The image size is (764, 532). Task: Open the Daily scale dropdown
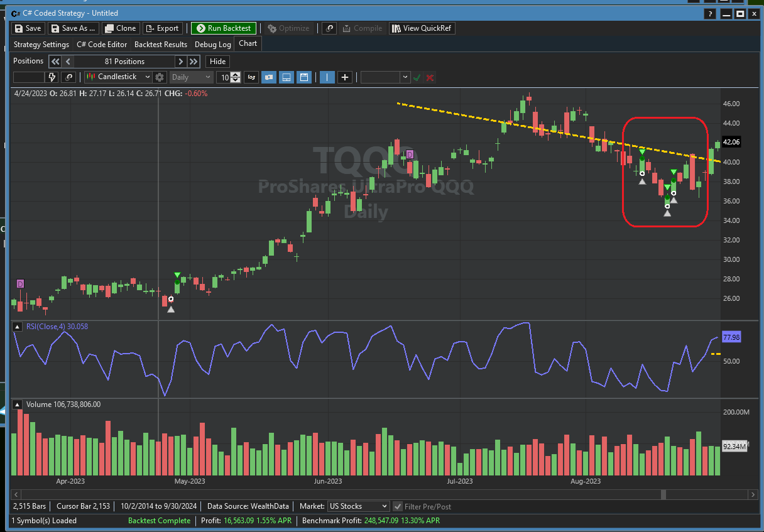pos(192,77)
